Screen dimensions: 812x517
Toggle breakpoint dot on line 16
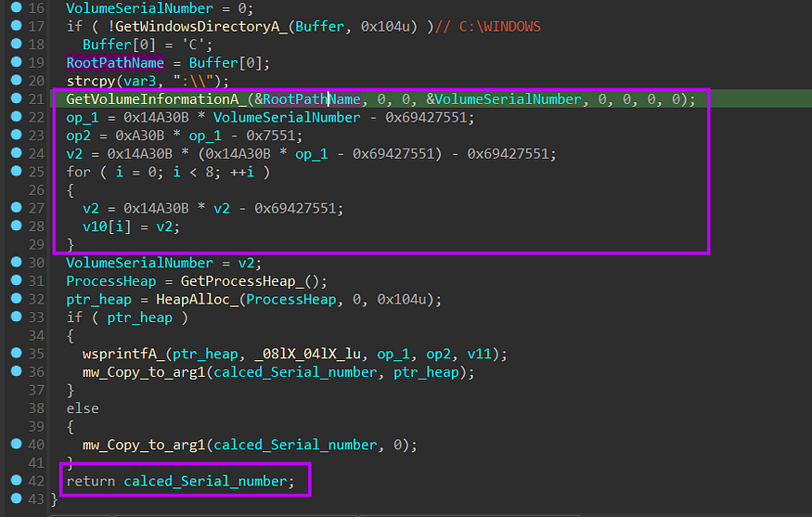point(16,7)
